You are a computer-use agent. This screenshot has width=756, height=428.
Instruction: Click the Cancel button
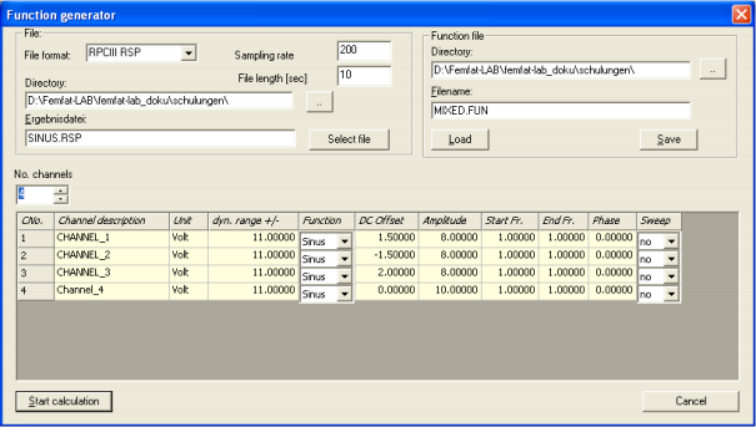(690, 401)
